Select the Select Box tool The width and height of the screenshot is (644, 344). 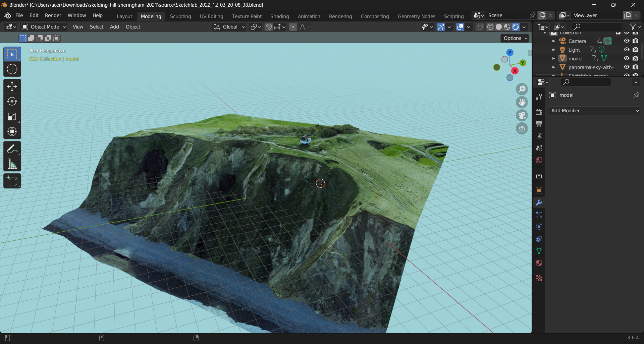pyautogui.click(x=12, y=54)
